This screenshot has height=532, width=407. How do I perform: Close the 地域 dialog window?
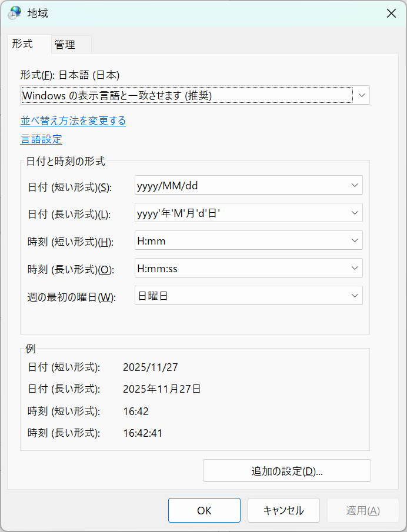(x=391, y=13)
